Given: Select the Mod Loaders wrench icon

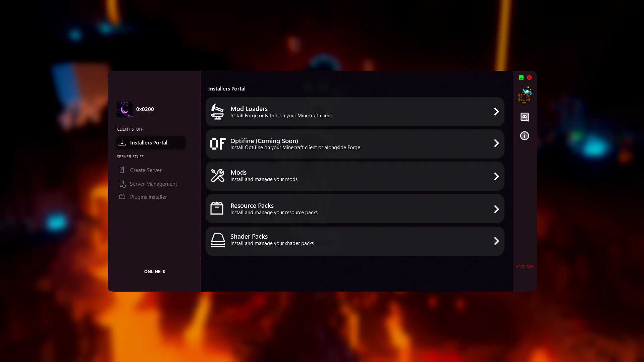Looking at the screenshot, I should coord(217,112).
